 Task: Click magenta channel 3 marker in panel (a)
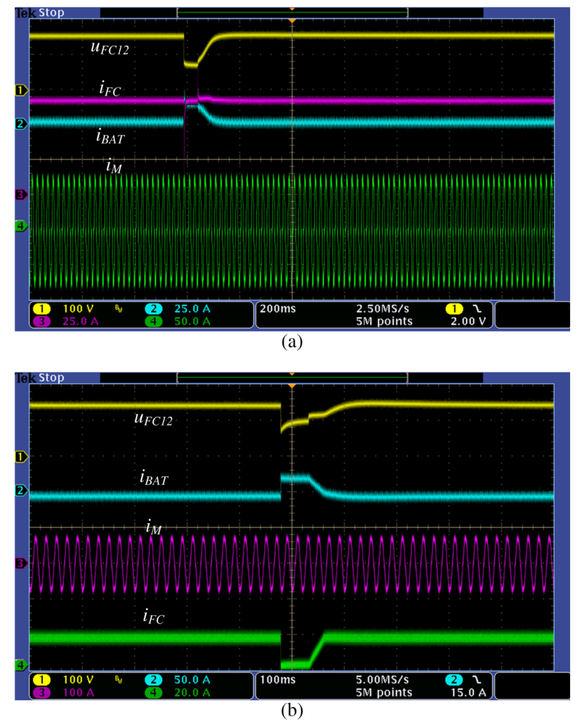[x=21, y=195]
